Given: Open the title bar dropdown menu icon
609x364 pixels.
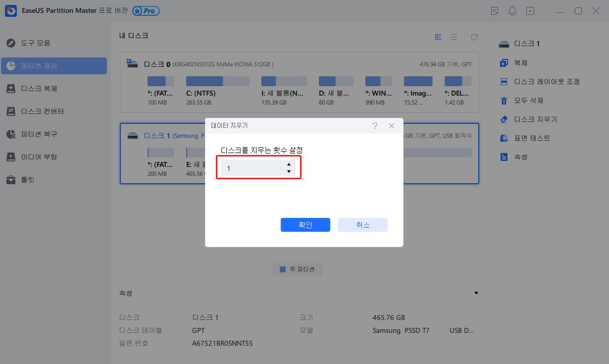Looking at the screenshot, I should (530, 11).
